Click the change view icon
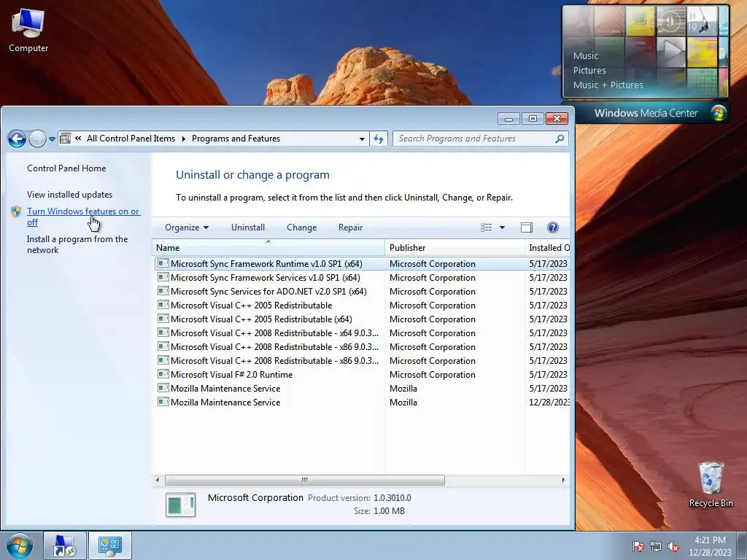Image resolution: width=747 pixels, height=560 pixels. click(x=486, y=227)
